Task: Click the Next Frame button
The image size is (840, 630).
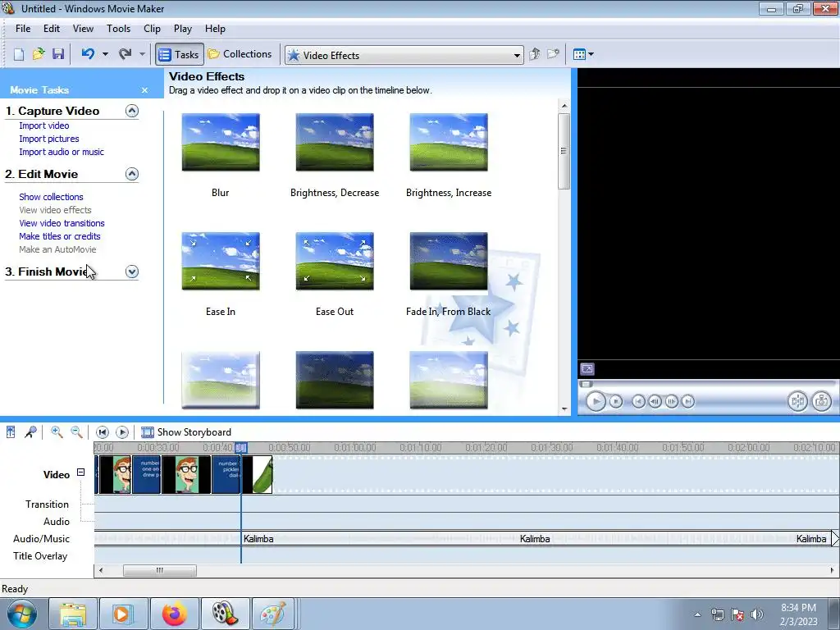Action: coord(671,401)
